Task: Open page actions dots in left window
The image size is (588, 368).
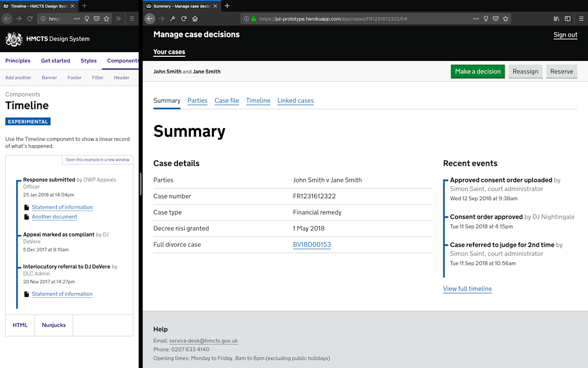Action: (x=77, y=19)
